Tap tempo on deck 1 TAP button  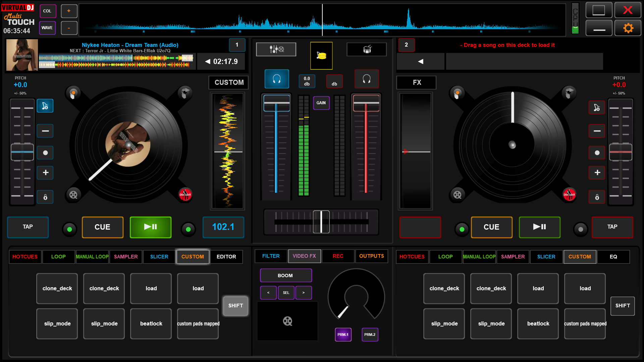pyautogui.click(x=28, y=227)
